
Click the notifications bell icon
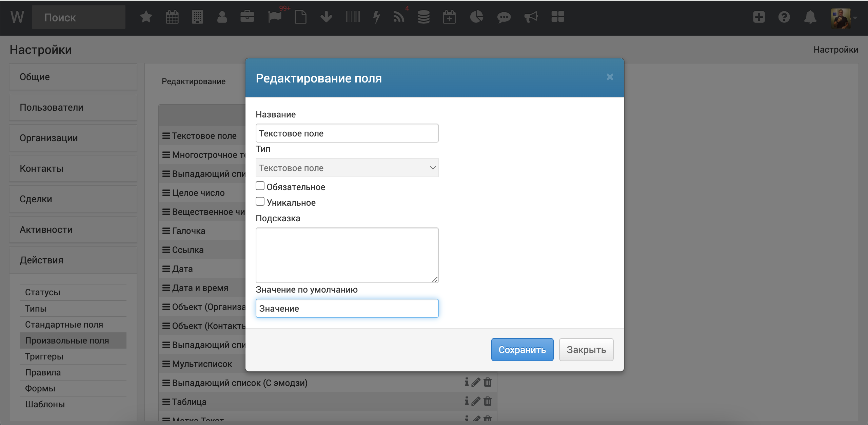[810, 17]
